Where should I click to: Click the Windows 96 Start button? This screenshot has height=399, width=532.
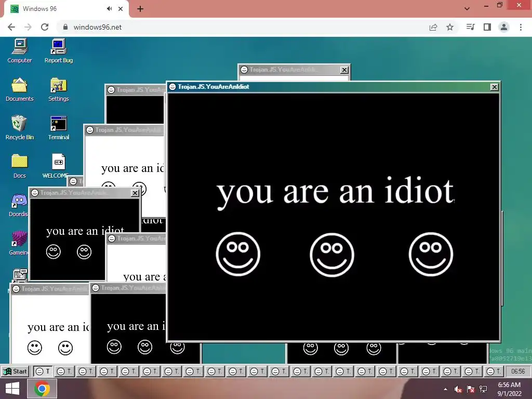click(x=15, y=371)
